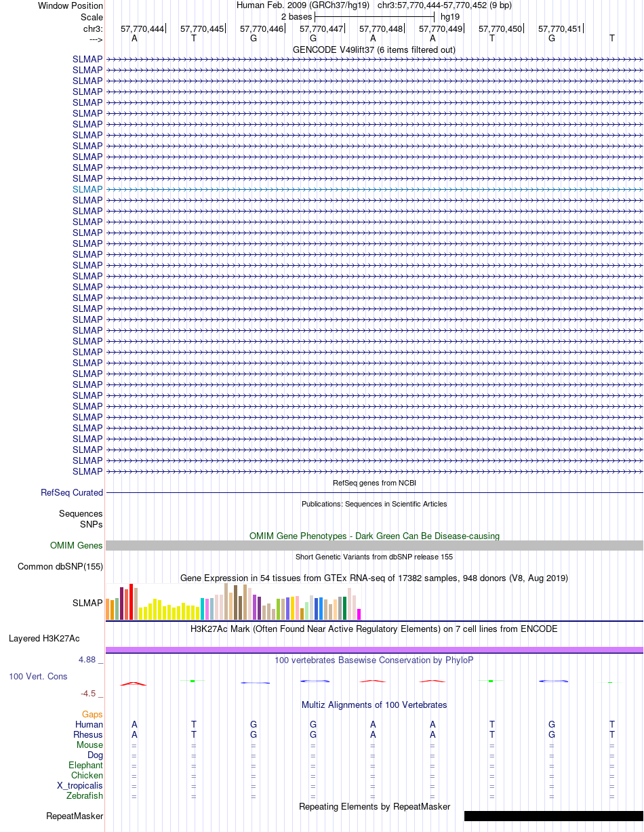The height and width of the screenshot is (832, 644).
Task: Click the hg19 label next to scale bar
Action: coord(450,16)
